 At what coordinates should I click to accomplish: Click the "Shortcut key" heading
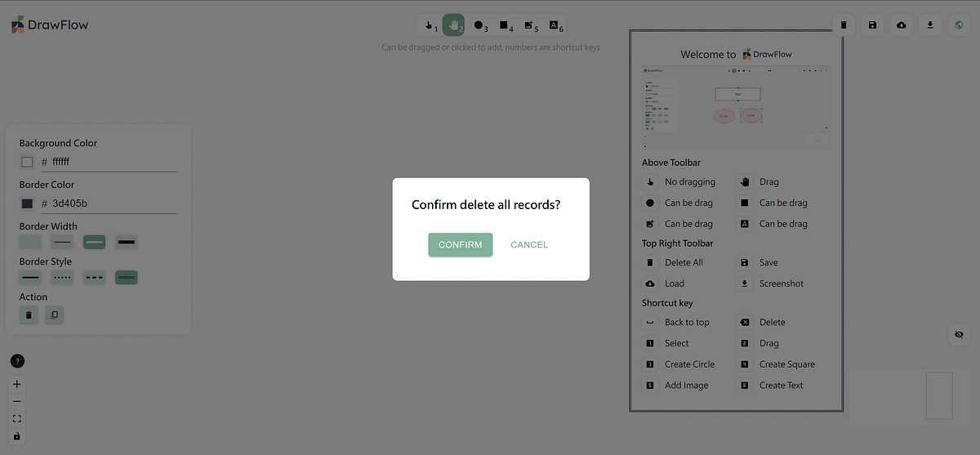[x=667, y=303]
